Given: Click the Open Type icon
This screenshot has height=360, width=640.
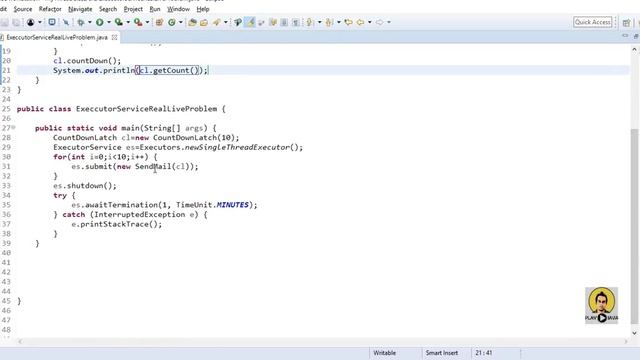Looking at the screenshot, I should tap(192, 22).
